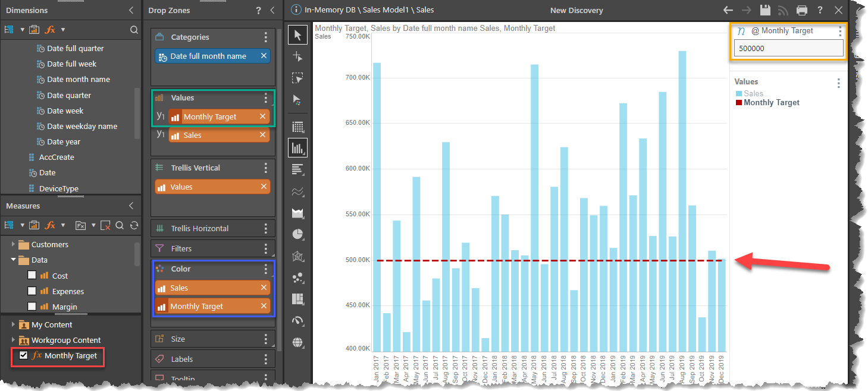Click the Print icon in header
Viewport: 868px width, 391px height.
point(802,10)
